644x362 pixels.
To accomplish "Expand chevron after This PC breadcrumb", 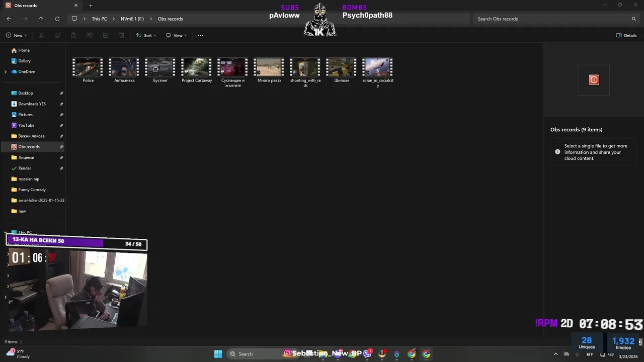I will (114, 19).
